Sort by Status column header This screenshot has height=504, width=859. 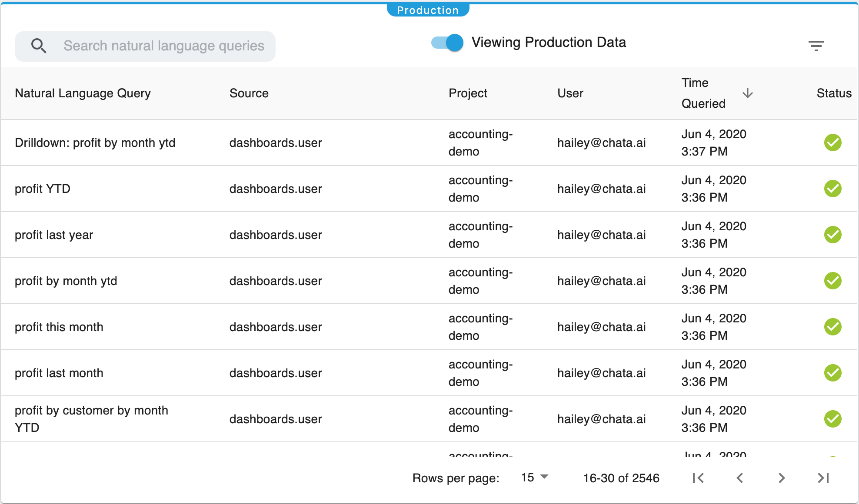834,93
